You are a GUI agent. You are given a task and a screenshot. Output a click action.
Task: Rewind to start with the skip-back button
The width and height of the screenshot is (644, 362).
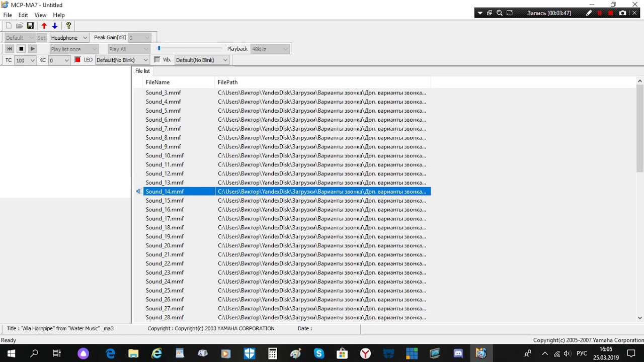(x=10, y=49)
